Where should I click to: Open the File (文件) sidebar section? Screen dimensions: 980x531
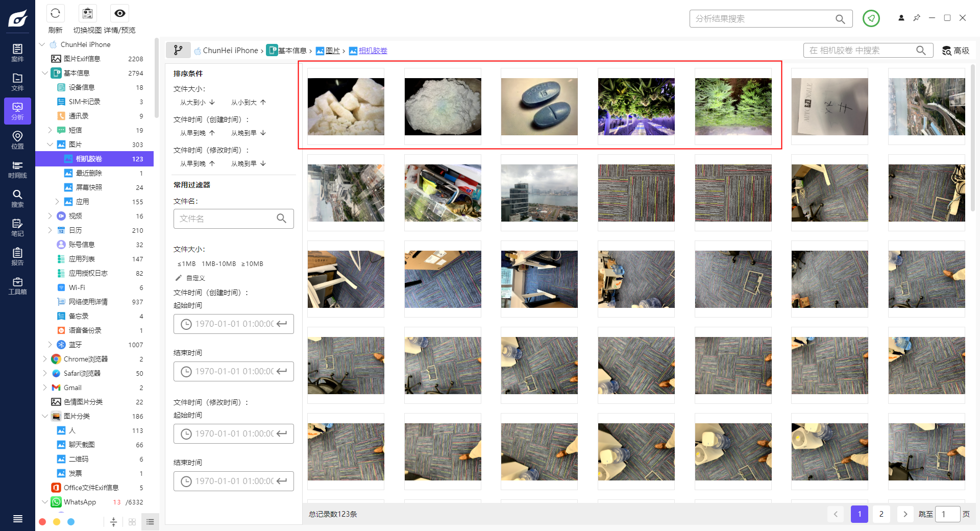[x=17, y=82]
